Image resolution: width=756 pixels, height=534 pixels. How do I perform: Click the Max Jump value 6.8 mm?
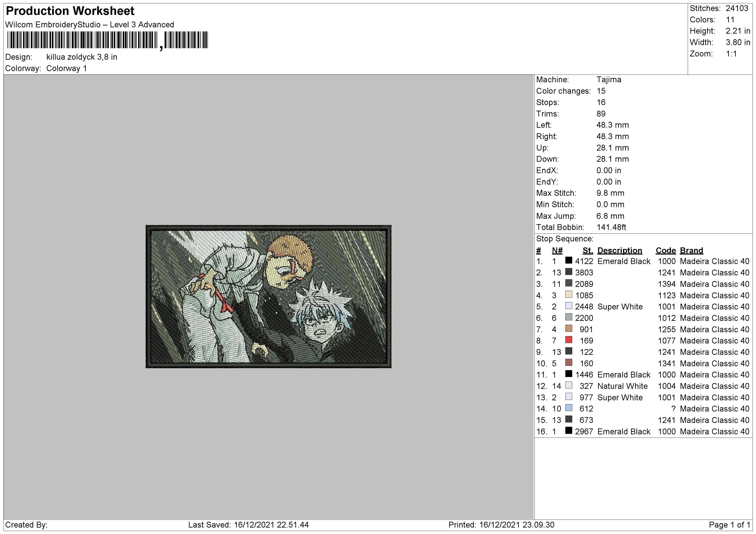tap(610, 216)
